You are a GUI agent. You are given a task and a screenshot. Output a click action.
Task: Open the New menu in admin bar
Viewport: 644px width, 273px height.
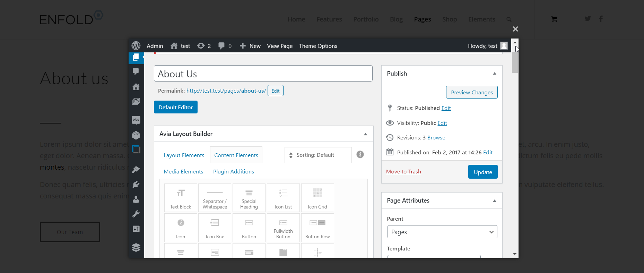[x=250, y=46]
